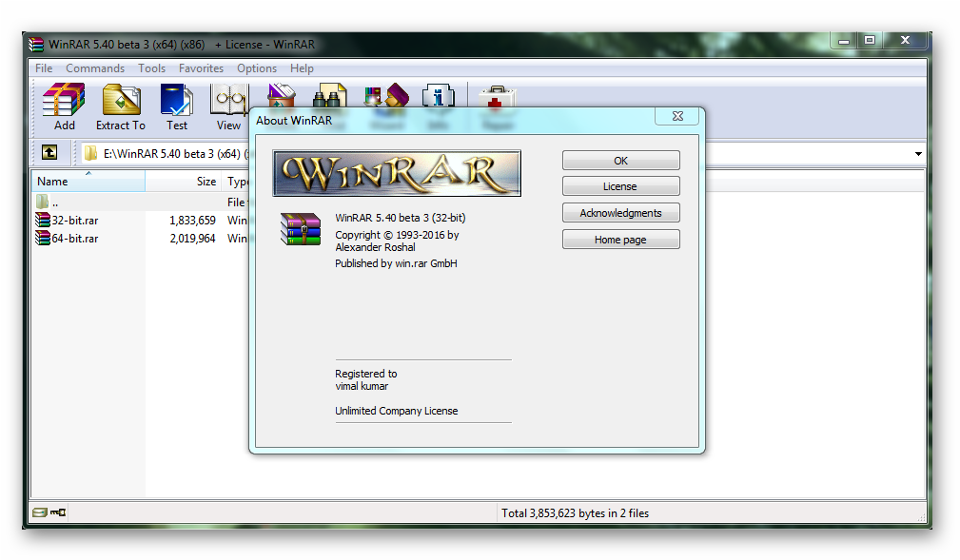This screenshot has width=960, height=560.
Task: Click the Find binoculars toolbar icon
Action: click(x=327, y=95)
